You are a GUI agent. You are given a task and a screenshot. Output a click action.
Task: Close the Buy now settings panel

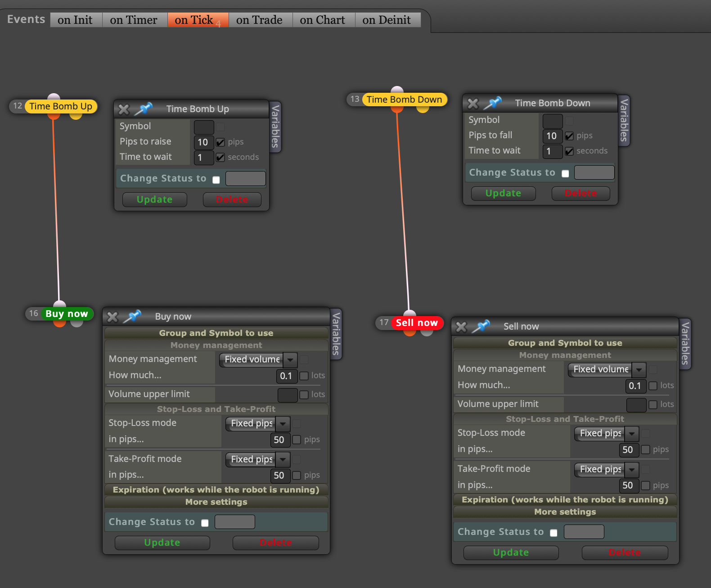112,317
